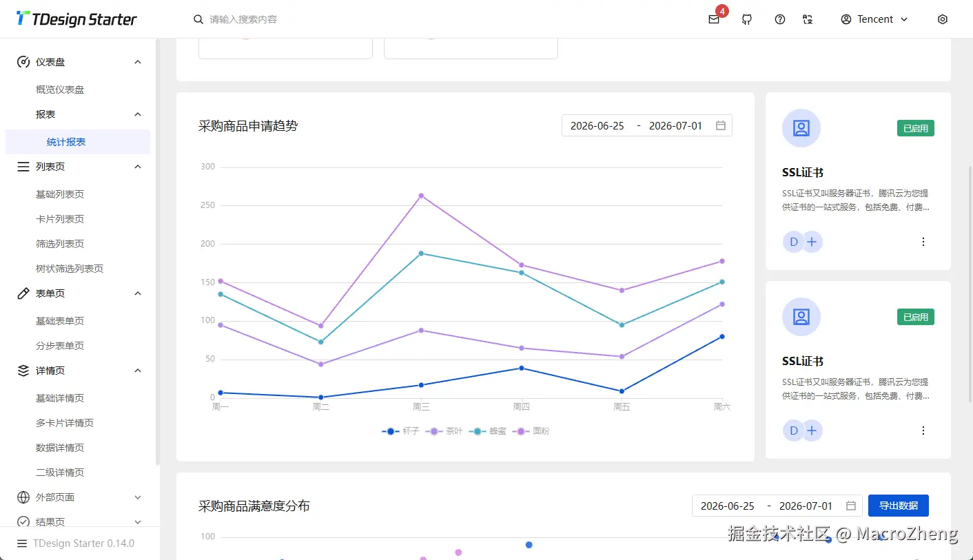973x560 pixels.
Task: Click the 表单页 pencil icon in sidebar
Action: [23, 293]
